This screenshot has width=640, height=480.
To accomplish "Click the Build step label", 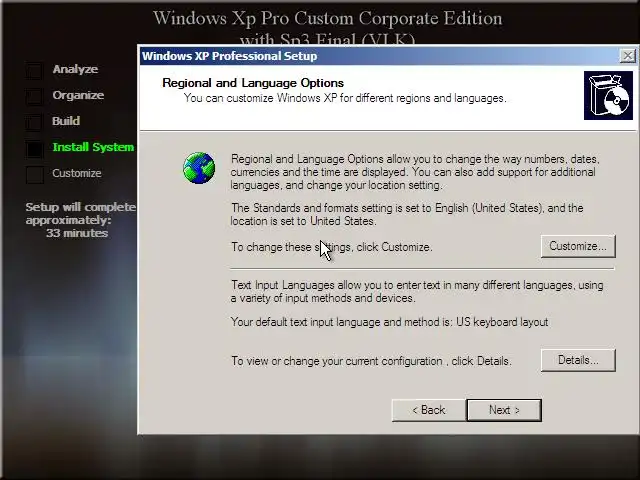I will 66,121.
